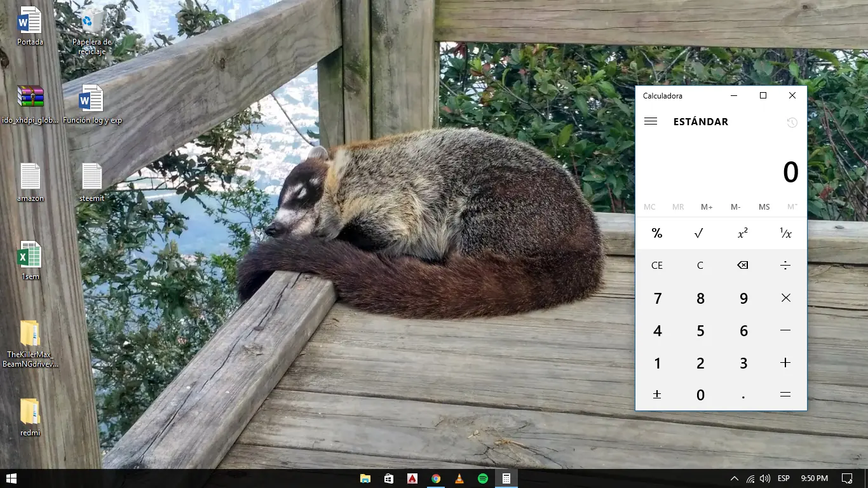Open the calculator history icon

coord(792,123)
